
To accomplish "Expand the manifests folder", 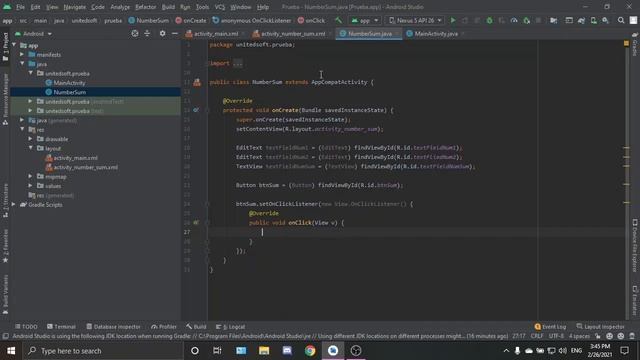I will click(22, 54).
